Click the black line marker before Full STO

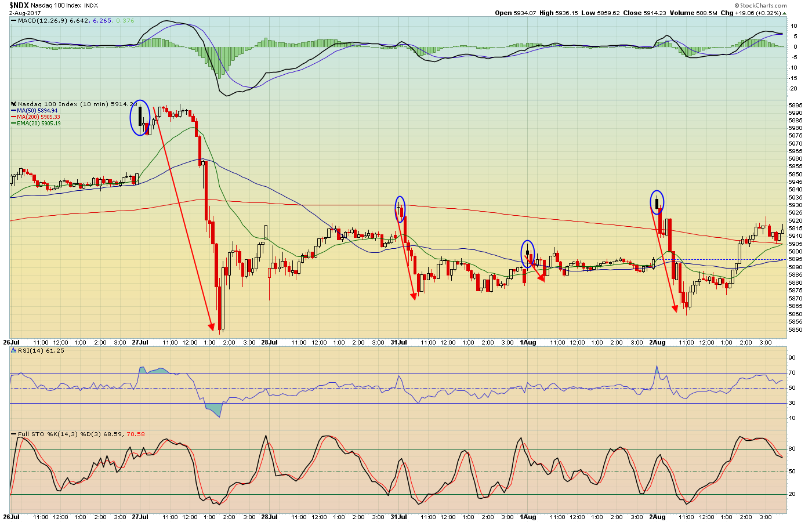[14, 434]
